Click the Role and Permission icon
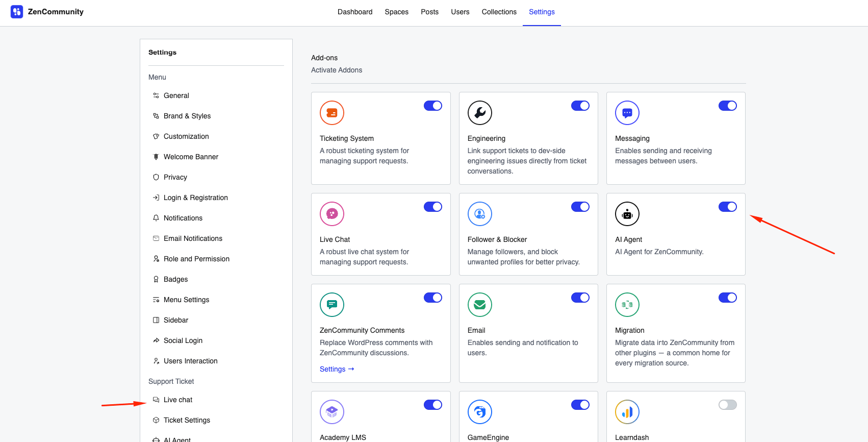This screenshot has width=868, height=442. click(x=156, y=259)
